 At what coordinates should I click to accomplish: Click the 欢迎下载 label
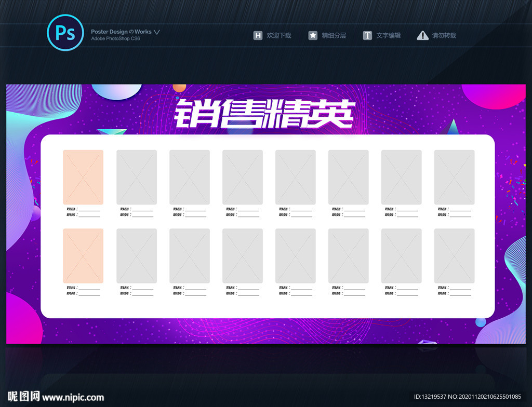pos(279,35)
